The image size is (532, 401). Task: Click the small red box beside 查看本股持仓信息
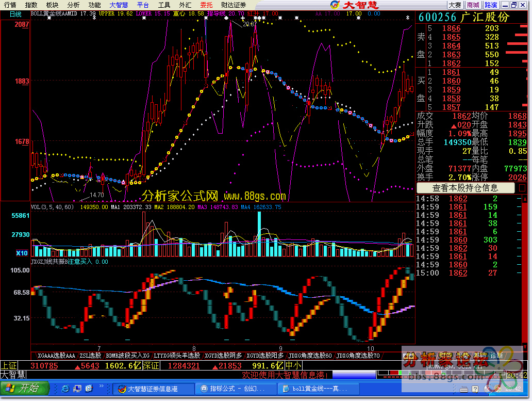(x=523, y=188)
